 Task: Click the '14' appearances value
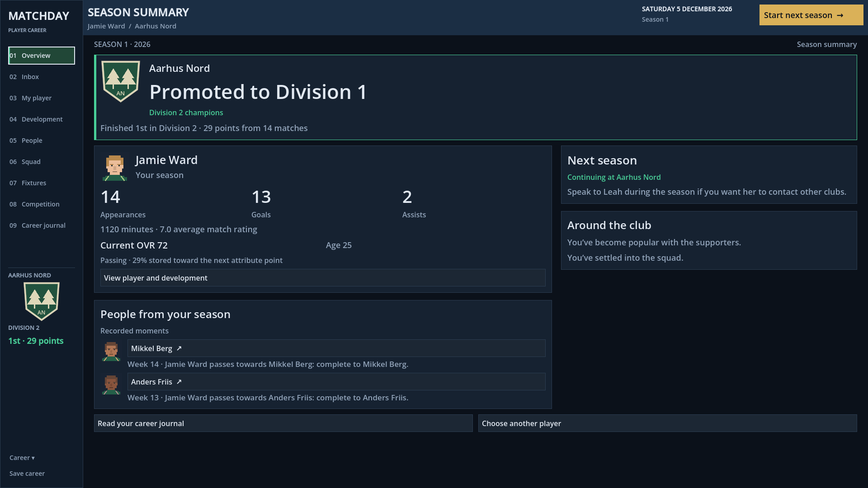coord(110,197)
